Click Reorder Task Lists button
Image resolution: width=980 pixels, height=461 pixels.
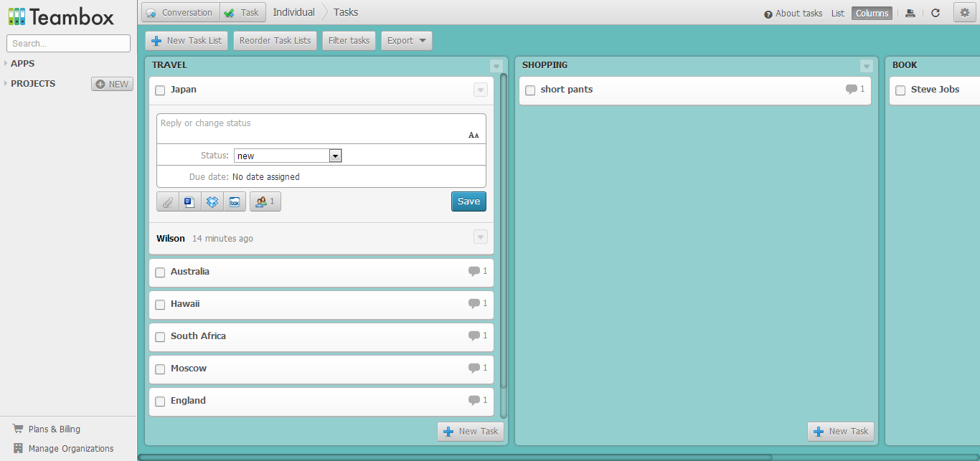[x=275, y=41]
